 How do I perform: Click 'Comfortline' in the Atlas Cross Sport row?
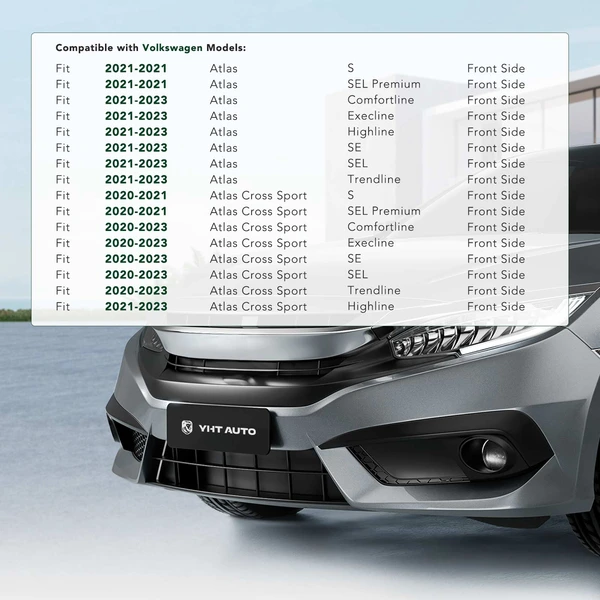tap(381, 227)
